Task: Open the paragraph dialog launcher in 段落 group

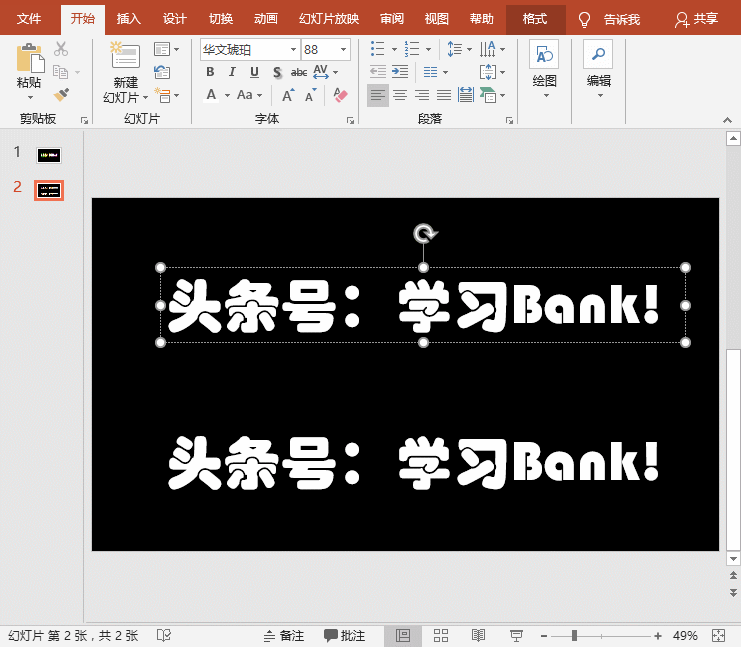Action: 509,121
